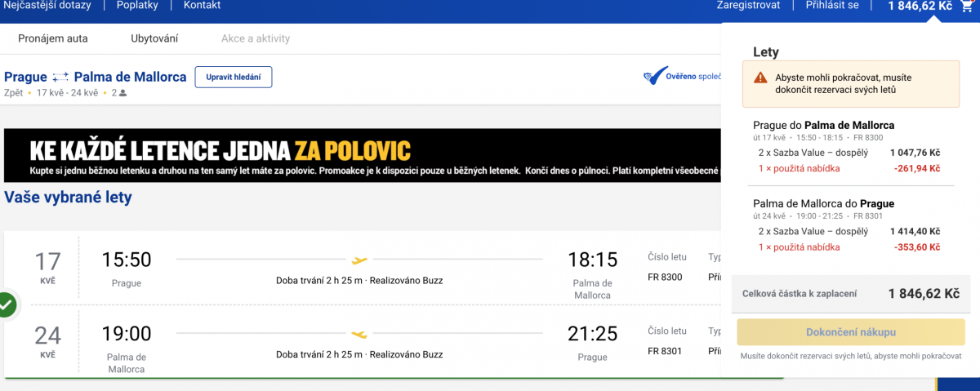Open the Poplatky menu item

[x=137, y=5]
